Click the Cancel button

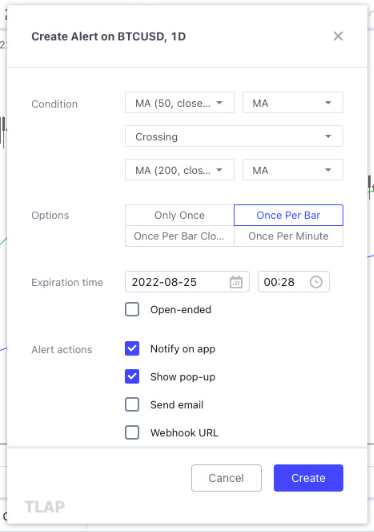[226, 478]
